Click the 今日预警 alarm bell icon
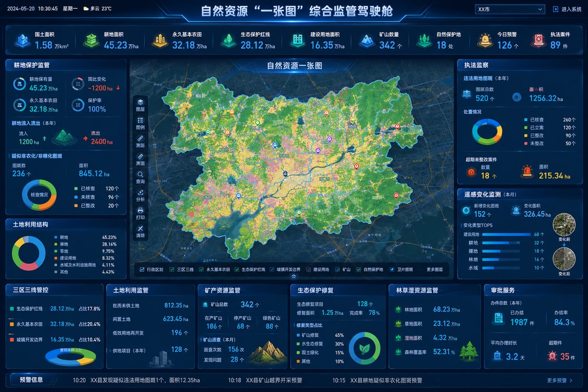The height and width of the screenshot is (392, 588). 485,40
